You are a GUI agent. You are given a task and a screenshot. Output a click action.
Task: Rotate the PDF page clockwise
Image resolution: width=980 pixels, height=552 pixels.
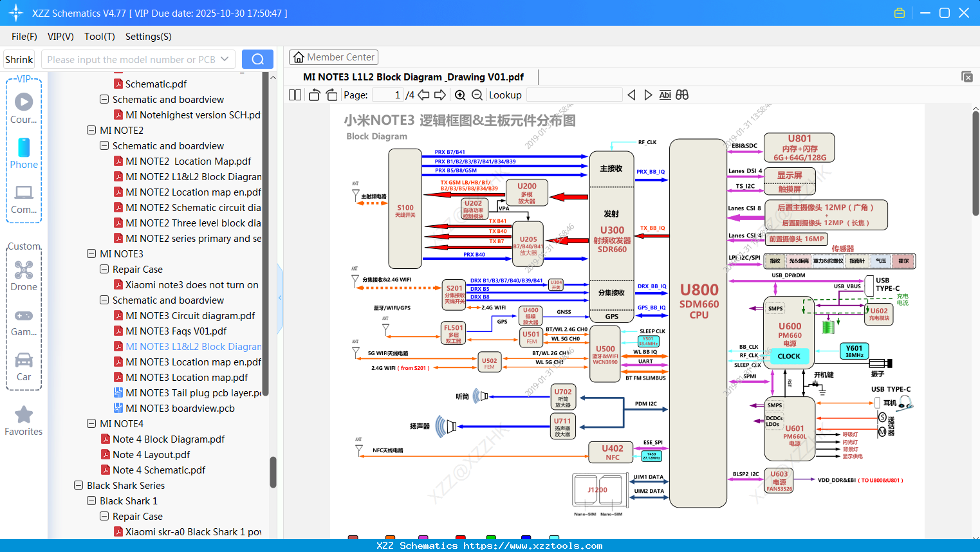pyautogui.click(x=331, y=95)
